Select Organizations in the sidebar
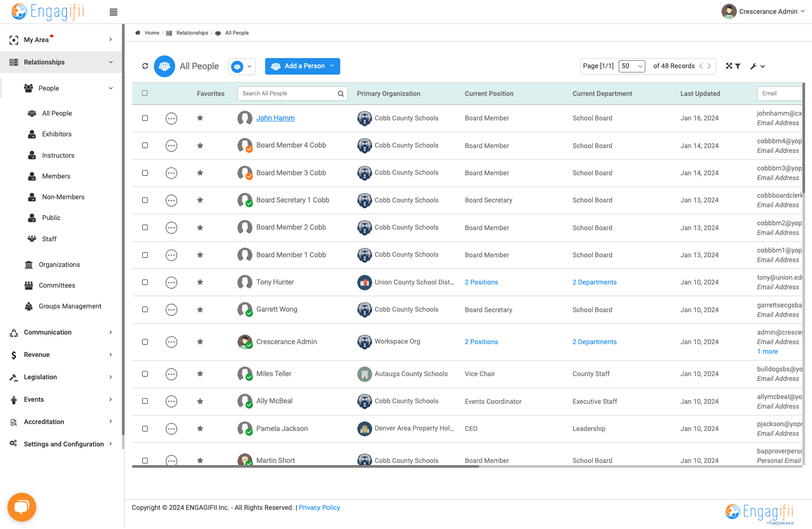Viewport: 812px width, 529px height. coord(59,265)
